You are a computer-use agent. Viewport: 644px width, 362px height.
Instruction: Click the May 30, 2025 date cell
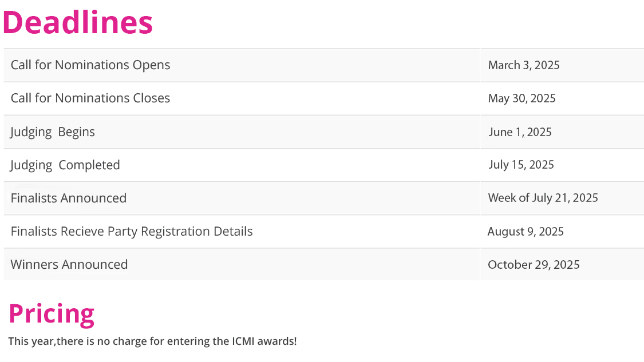(521, 98)
